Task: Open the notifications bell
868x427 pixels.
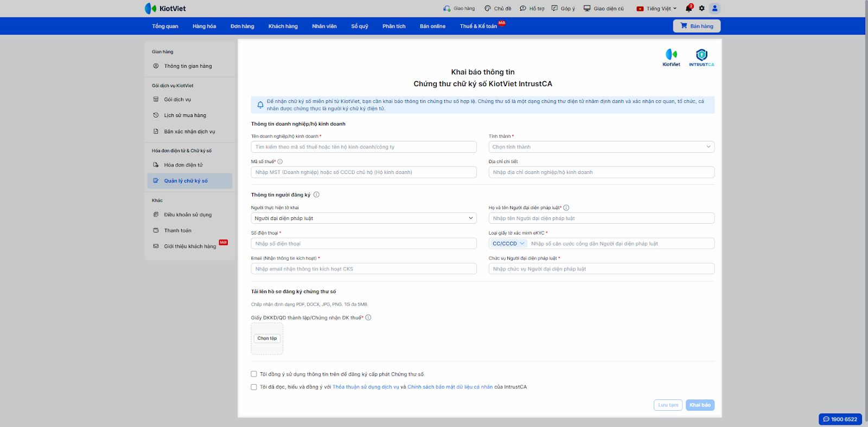Action: click(689, 8)
